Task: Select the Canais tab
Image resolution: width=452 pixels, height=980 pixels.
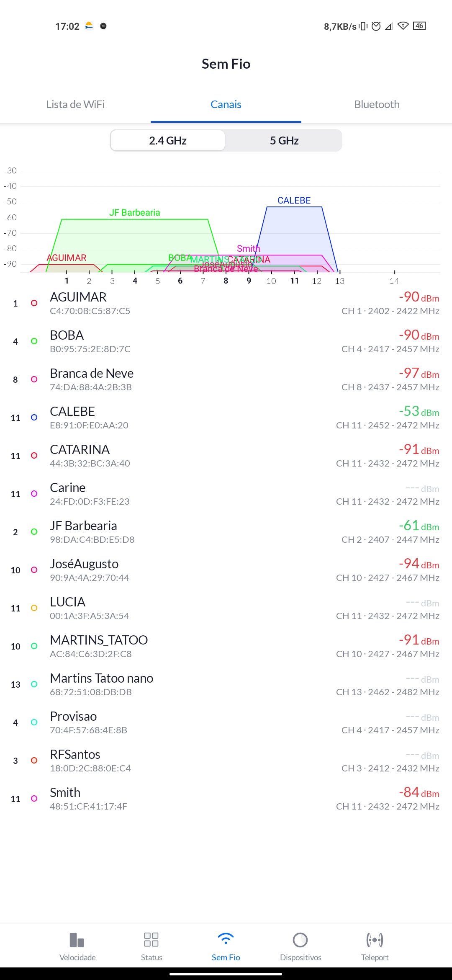Action: (226, 104)
